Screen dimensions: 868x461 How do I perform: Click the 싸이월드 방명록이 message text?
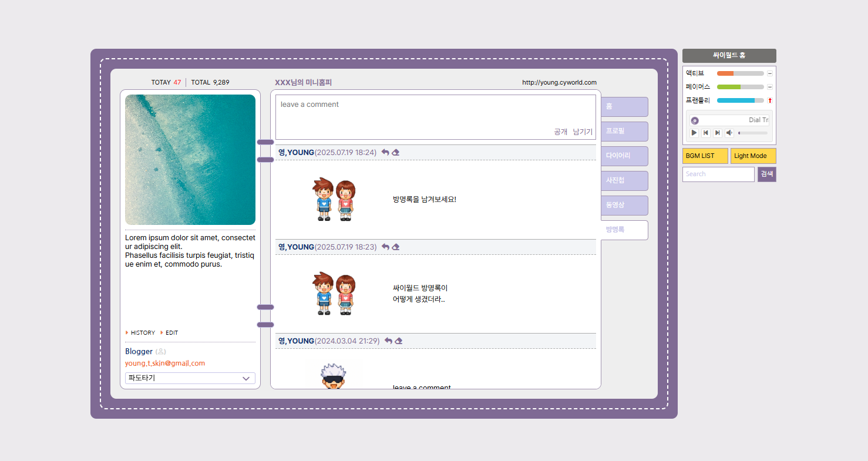(x=420, y=294)
